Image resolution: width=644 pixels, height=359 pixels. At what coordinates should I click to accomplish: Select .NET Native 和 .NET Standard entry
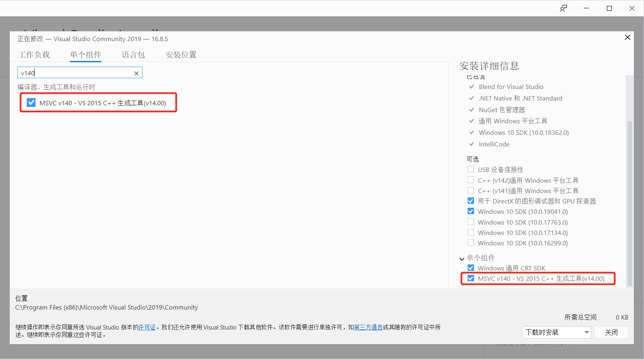(520, 98)
